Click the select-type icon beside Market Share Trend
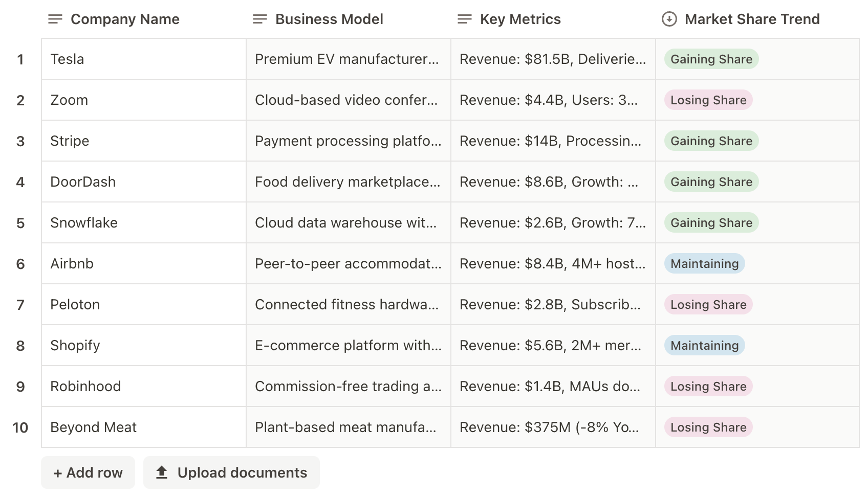The image size is (868, 497). point(669,19)
